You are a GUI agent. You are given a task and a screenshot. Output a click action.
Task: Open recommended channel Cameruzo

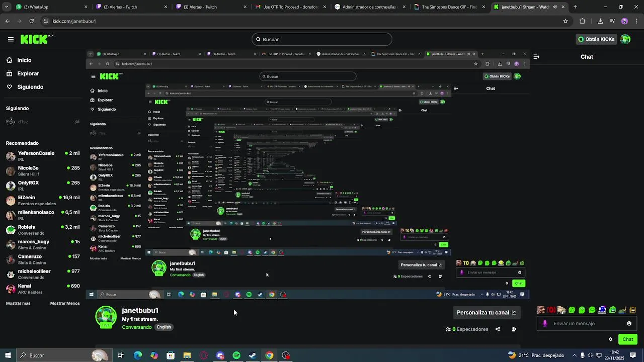tap(43, 259)
